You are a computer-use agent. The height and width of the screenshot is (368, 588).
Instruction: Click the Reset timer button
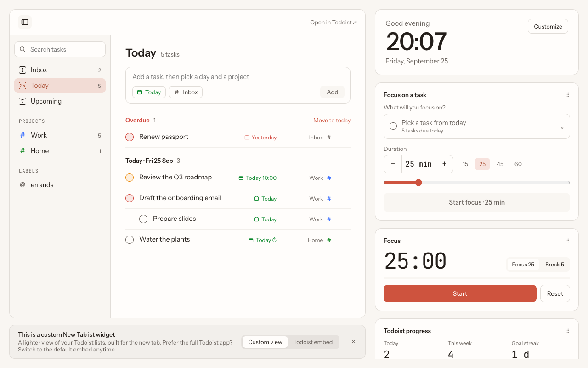coord(555,293)
